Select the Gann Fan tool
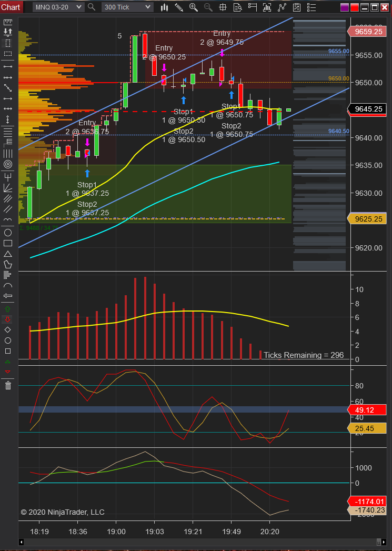 8,188
